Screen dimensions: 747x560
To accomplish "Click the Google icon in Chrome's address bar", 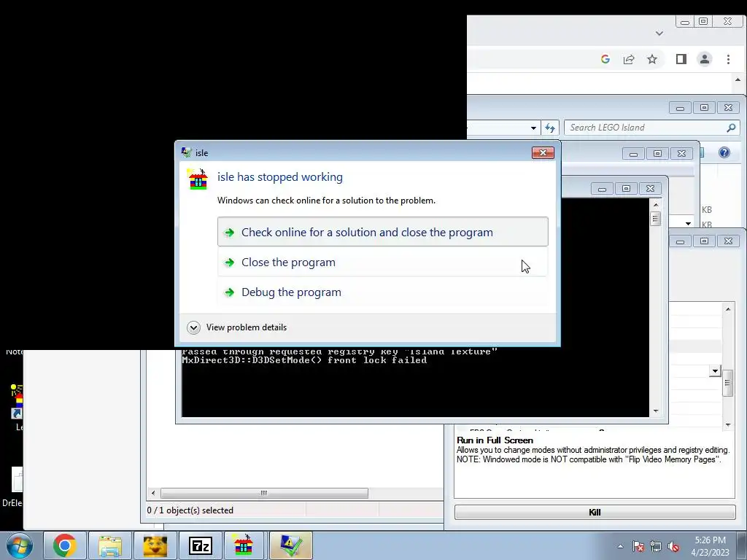I will [605, 59].
